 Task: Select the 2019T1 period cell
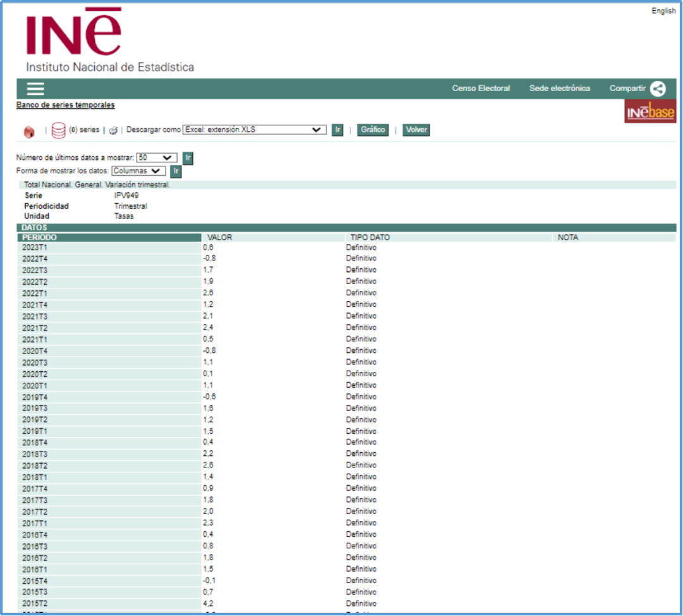(x=109, y=431)
